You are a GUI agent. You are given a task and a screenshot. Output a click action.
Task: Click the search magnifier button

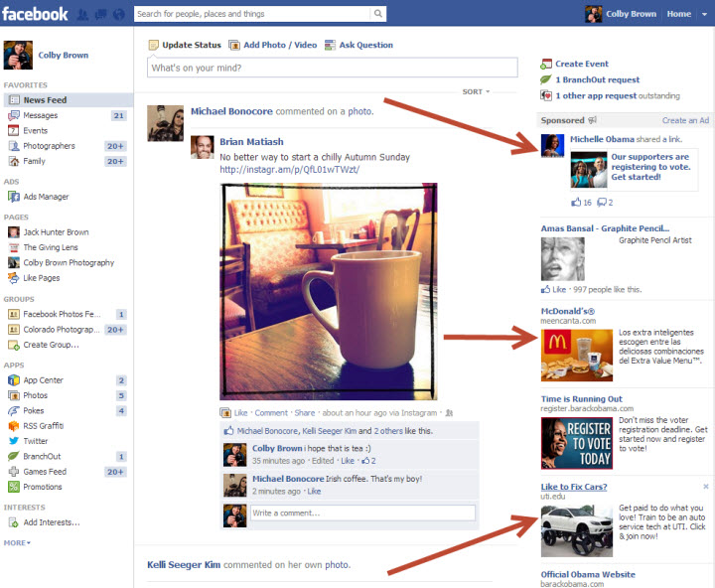tap(378, 14)
